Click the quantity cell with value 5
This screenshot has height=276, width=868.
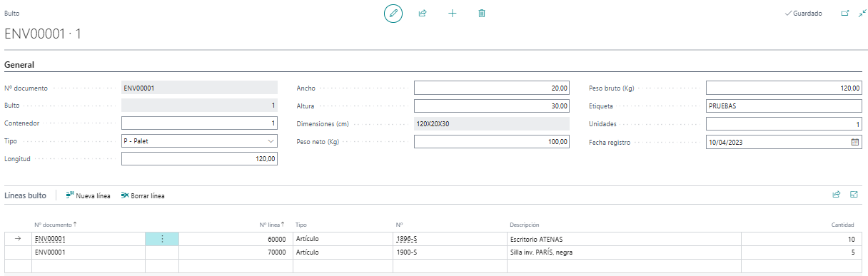tap(802, 252)
